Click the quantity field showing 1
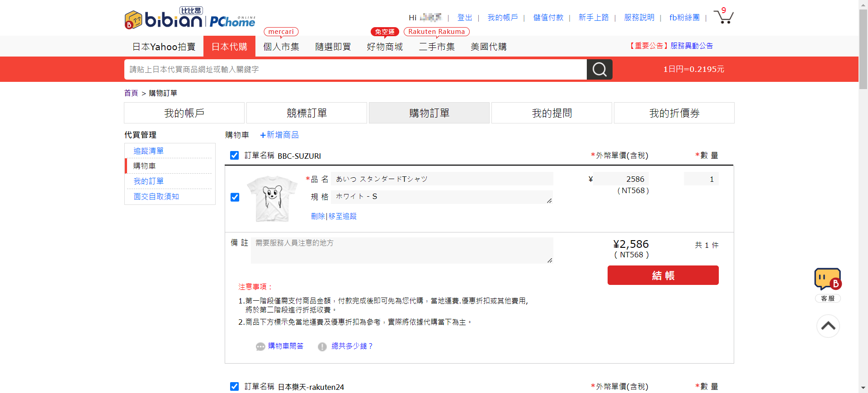This screenshot has width=868, height=393. (x=701, y=179)
